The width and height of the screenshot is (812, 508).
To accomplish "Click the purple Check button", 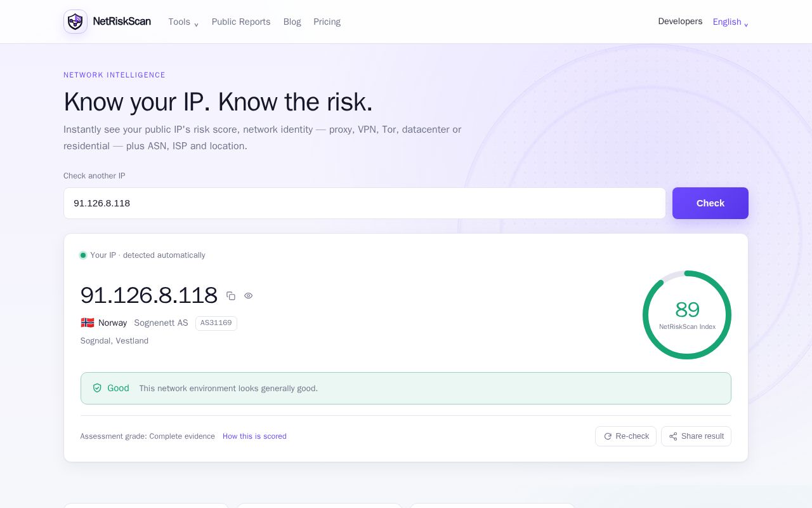I will [x=710, y=203].
